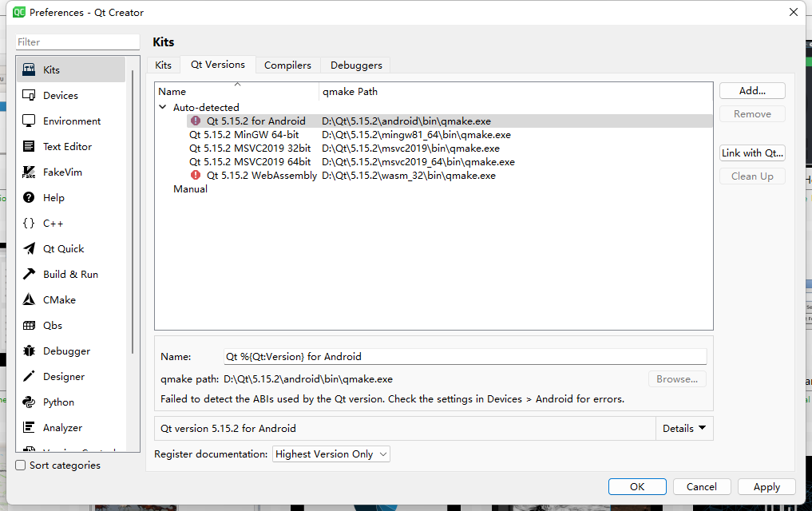
Task: Click the 'Qt version 5.15.2 for Android' summary text
Action: 228,428
